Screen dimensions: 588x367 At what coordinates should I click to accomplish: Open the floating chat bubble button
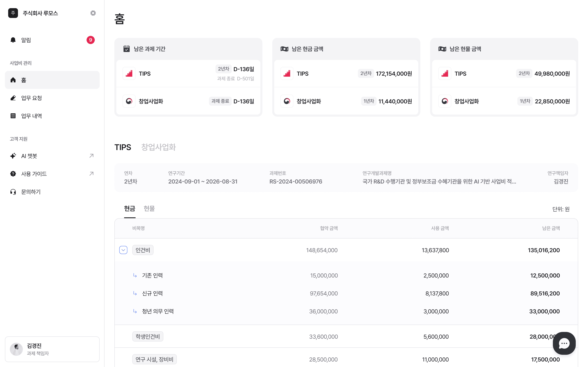pyautogui.click(x=564, y=343)
